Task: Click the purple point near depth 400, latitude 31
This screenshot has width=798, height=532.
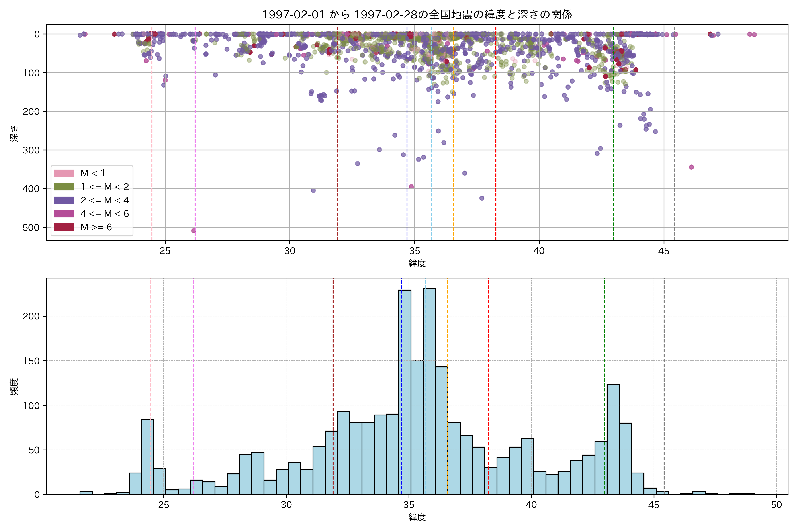Action: click(x=313, y=190)
